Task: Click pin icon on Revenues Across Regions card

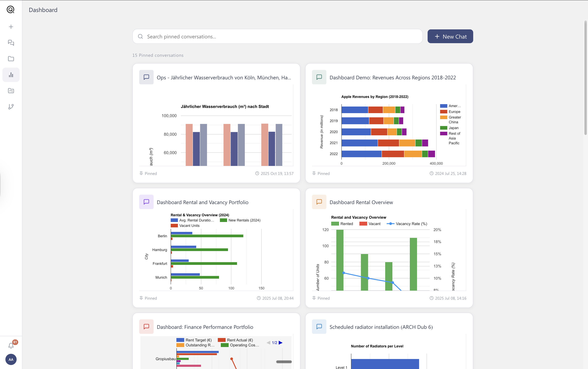Action: [314, 173]
